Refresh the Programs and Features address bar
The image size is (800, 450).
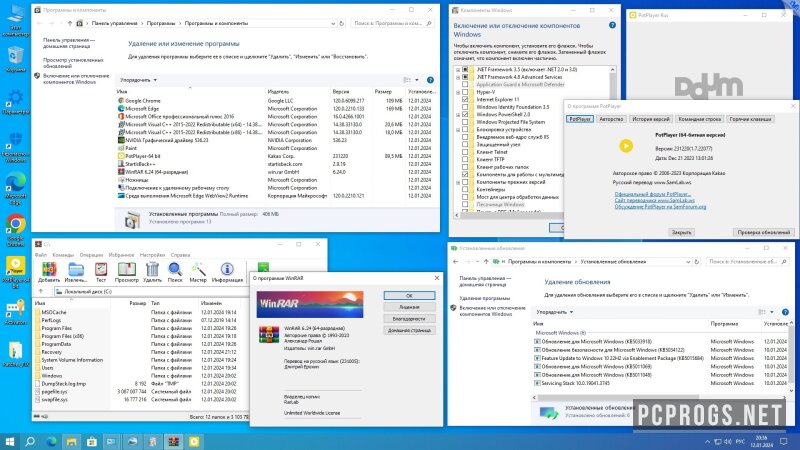[342, 23]
